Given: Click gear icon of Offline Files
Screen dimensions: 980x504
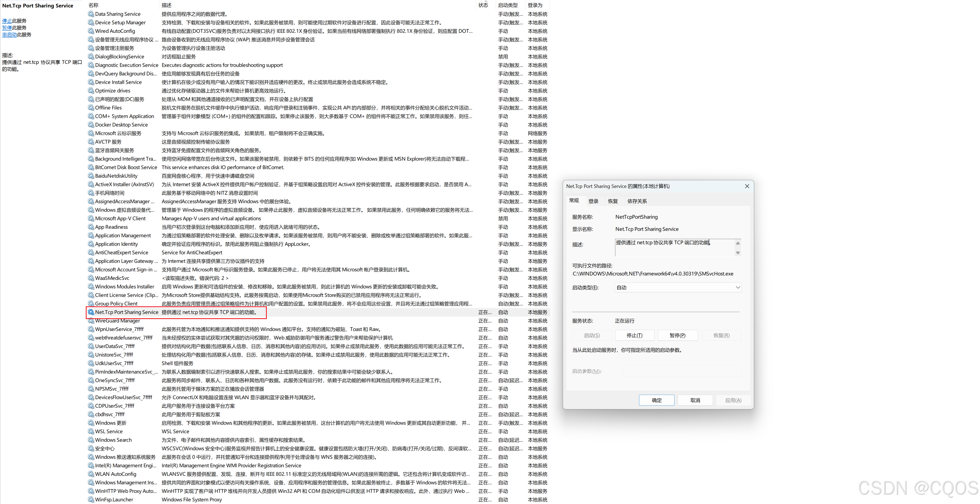Looking at the screenshot, I should (x=91, y=108).
